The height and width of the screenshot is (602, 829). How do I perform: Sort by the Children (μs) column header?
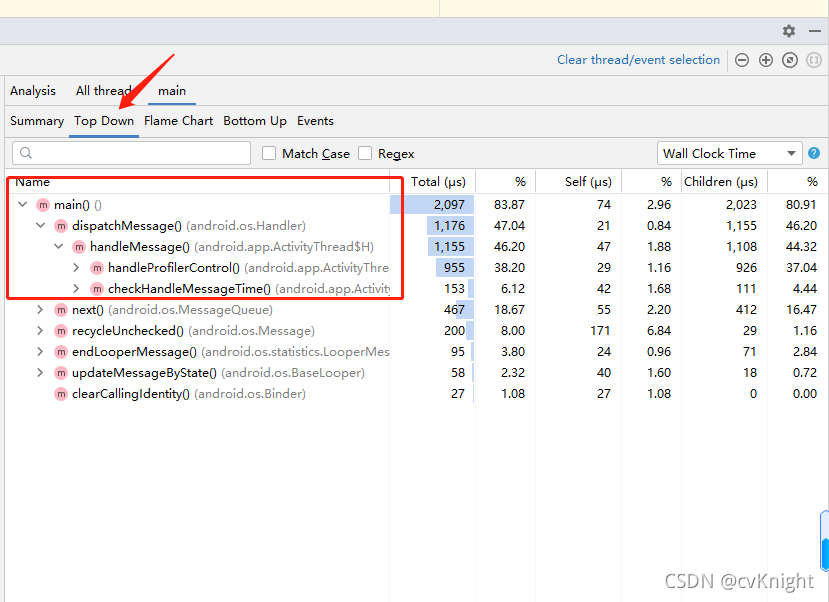(x=721, y=182)
